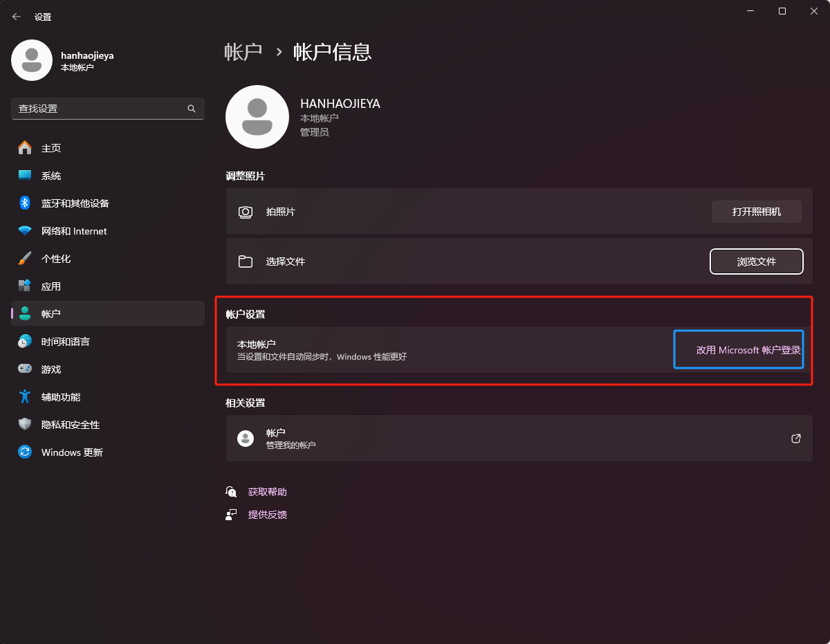This screenshot has width=830, height=644.
Task: Click the 打开照相机 button
Action: [x=757, y=212]
